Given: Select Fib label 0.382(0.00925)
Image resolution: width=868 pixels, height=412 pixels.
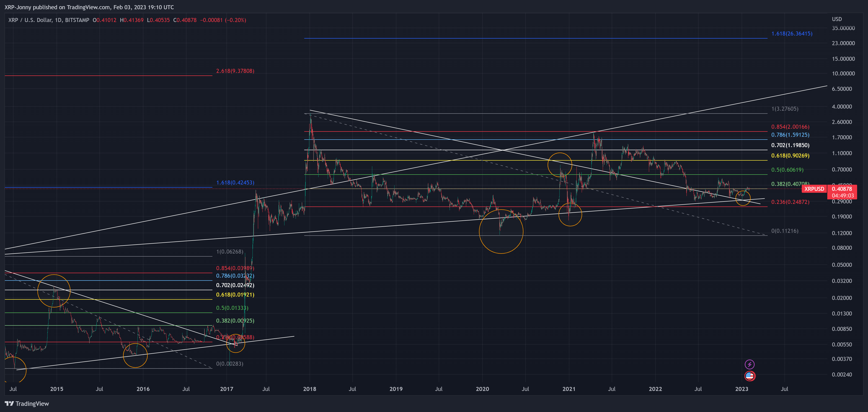Looking at the screenshot, I should click(235, 321).
